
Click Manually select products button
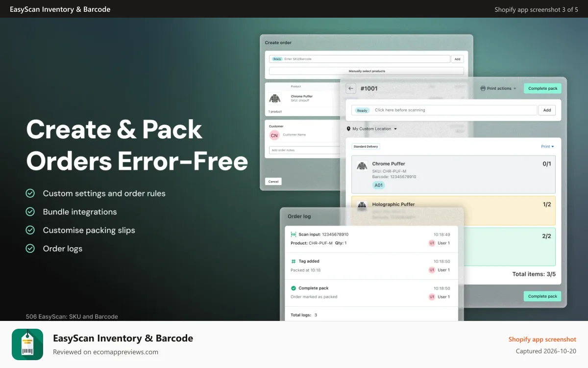367,71
